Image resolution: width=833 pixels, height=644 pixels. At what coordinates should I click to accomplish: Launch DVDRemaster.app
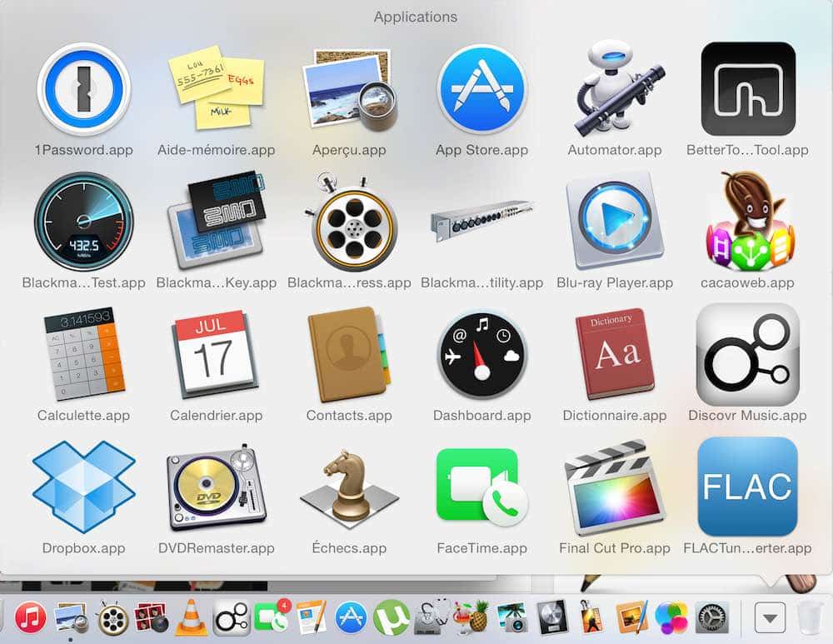(217, 487)
